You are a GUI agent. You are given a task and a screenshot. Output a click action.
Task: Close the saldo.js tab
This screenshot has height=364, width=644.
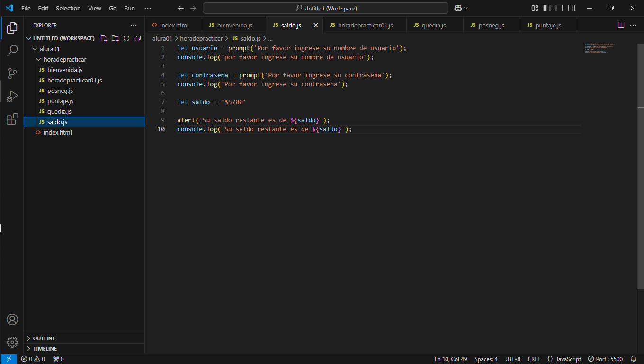[x=316, y=25]
